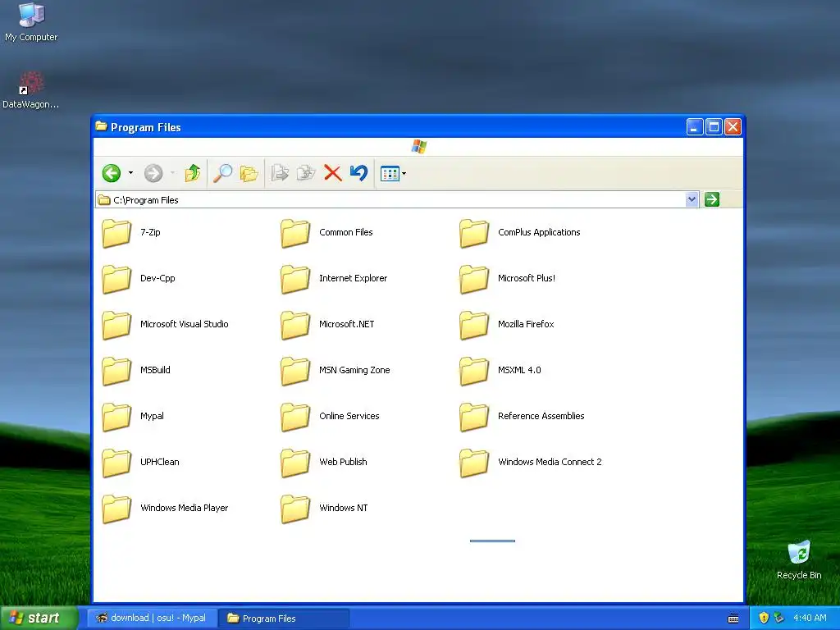Select the Mozilla Firefox folder
The width and height of the screenshot is (840, 630).
tap(507, 325)
